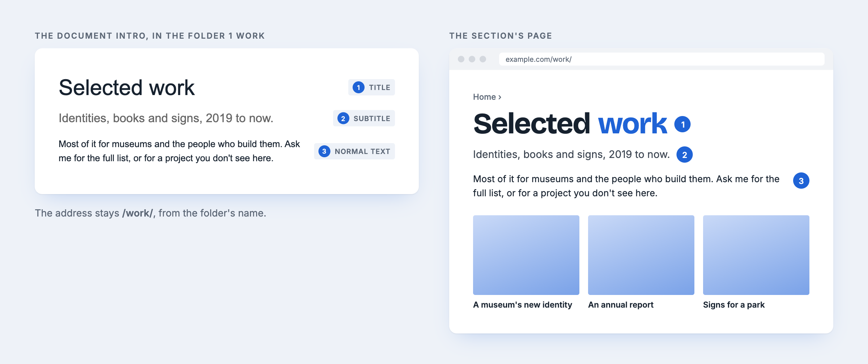Screen dimensions: 868x364
Task: Click the large Selected work page heading
Action: point(570,124)
